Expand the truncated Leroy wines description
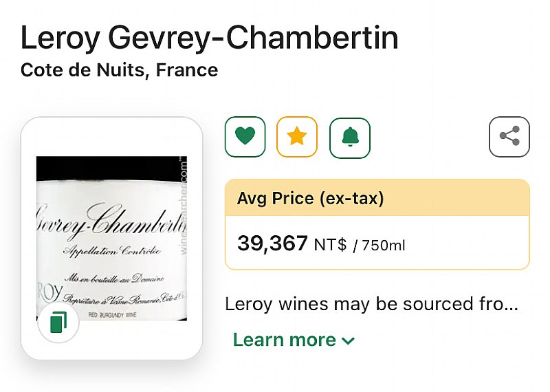 (x=371, y=304)
